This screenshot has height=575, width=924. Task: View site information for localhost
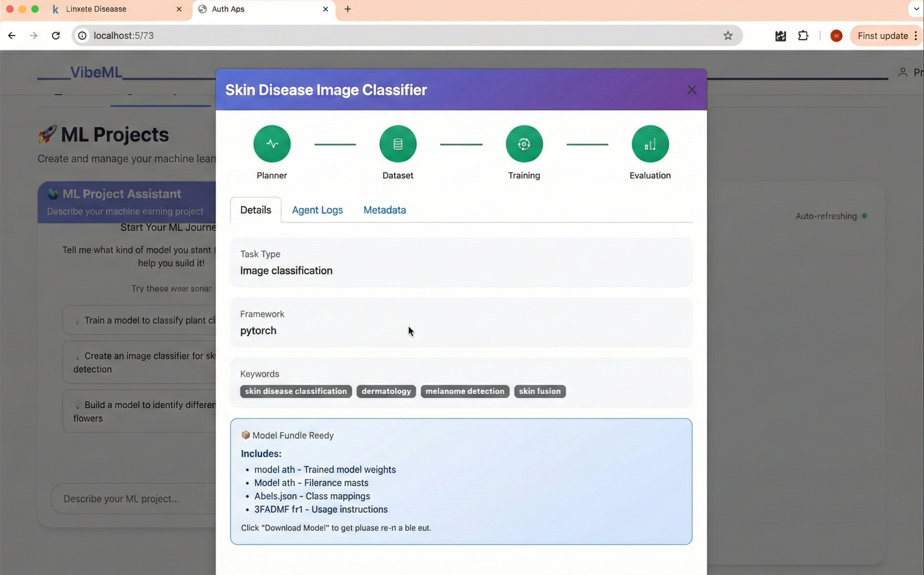coord(82,36)
